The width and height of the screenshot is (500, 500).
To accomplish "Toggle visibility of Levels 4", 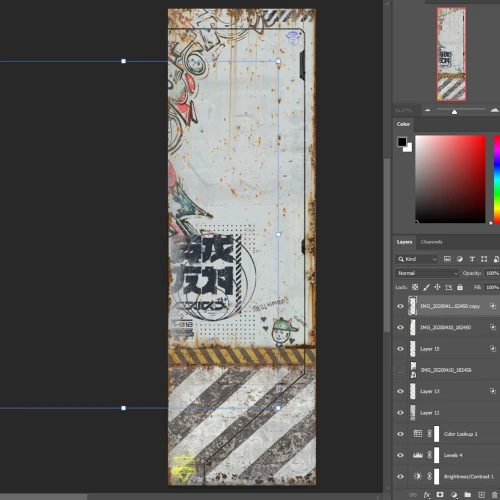I will (400, 455).
